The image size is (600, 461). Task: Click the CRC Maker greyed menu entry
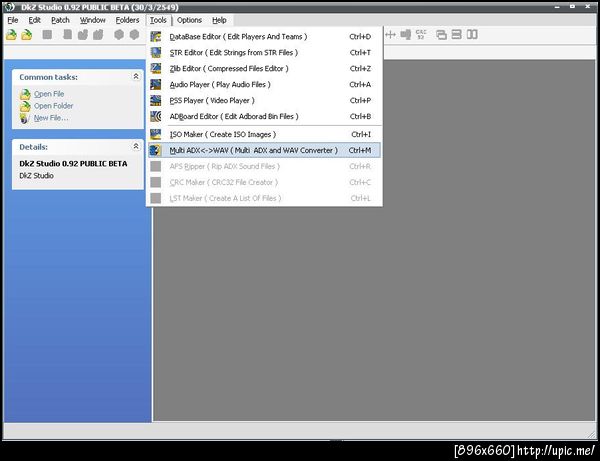pos(264,182)
